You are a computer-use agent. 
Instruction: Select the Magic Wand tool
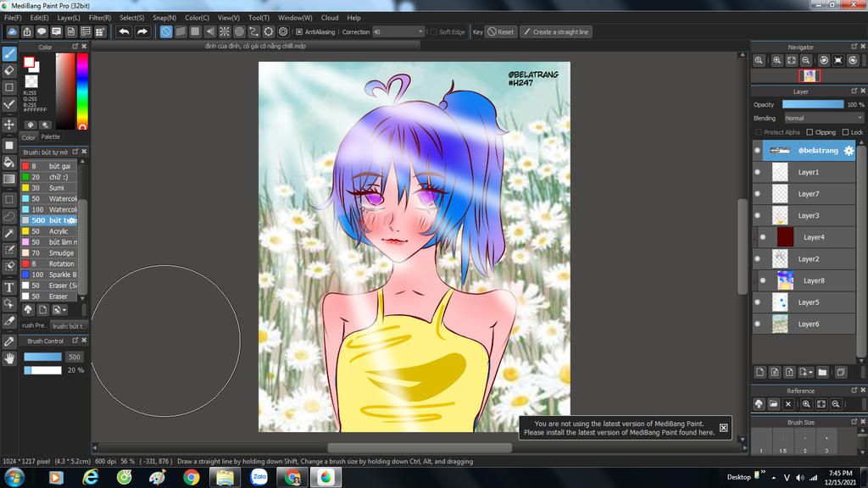[9, 233]
